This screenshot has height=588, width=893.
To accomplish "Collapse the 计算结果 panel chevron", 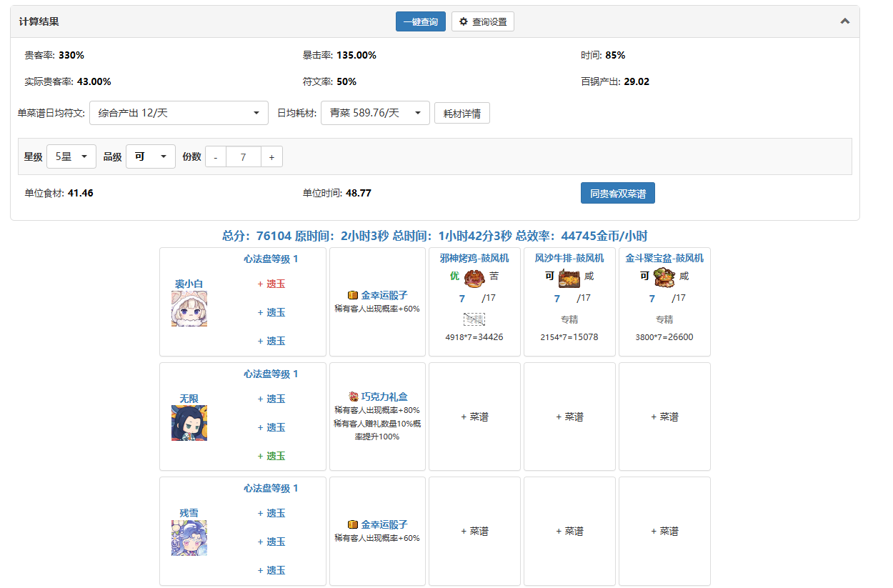I will click(845, 21).
